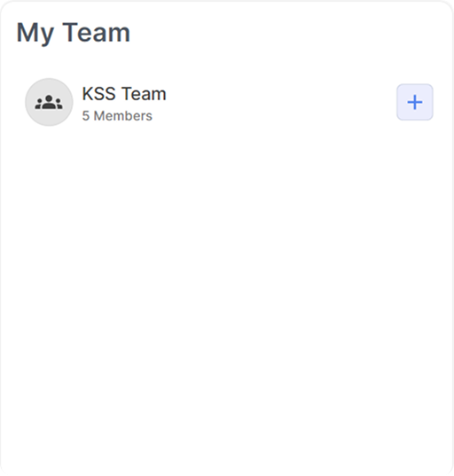
Task: Open the grey people group icon
Action: 49,102
